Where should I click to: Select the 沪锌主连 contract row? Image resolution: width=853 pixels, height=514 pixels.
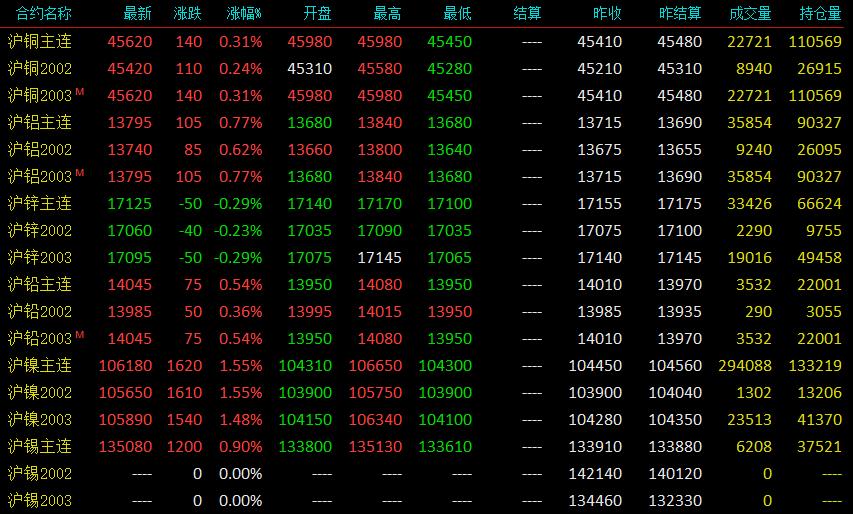pos(426,203)
